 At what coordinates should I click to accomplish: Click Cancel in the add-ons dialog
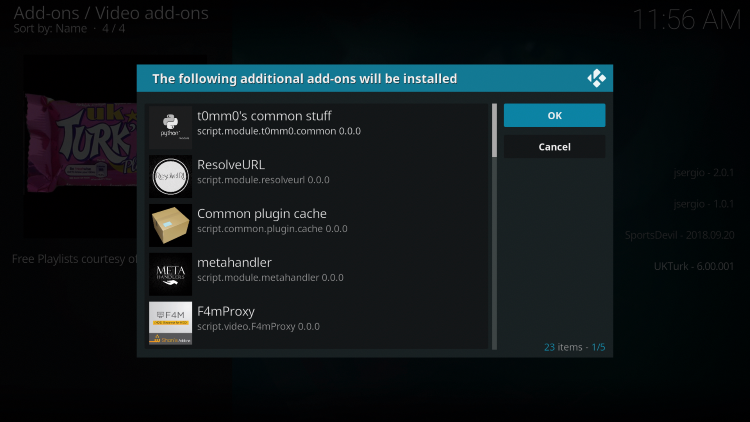[x=554, y=147]
